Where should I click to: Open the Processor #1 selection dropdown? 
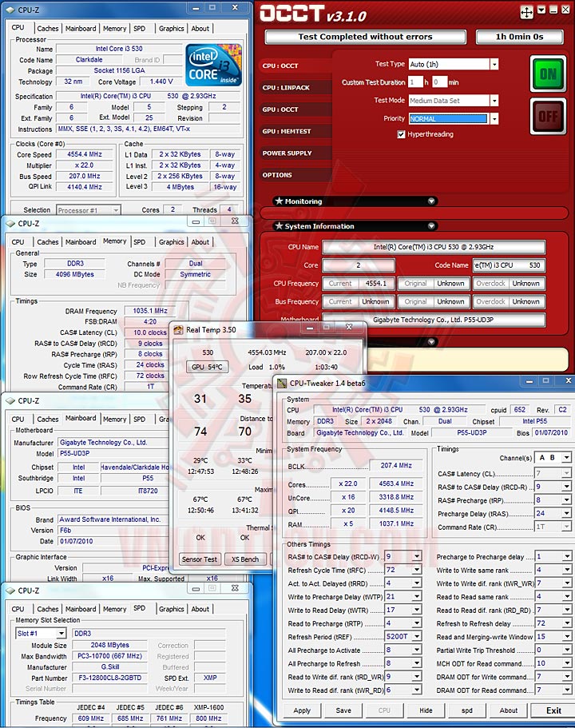point(116,210)
